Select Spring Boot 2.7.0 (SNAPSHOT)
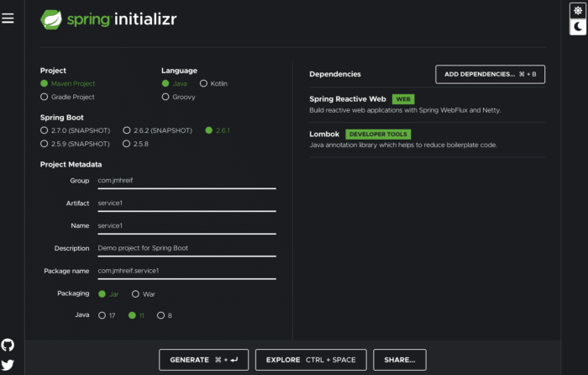This screenshot has width=588, height=375. pos(45,130)
